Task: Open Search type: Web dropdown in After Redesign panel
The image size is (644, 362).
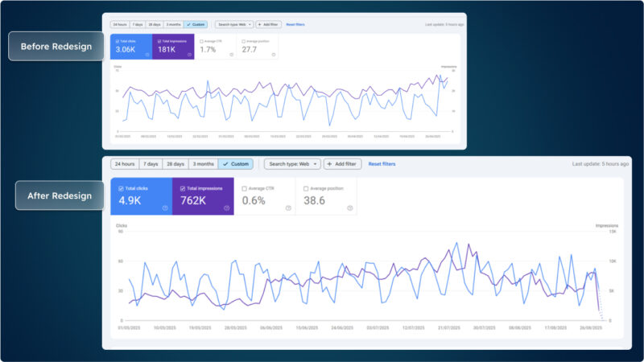Action: (291, 163)
